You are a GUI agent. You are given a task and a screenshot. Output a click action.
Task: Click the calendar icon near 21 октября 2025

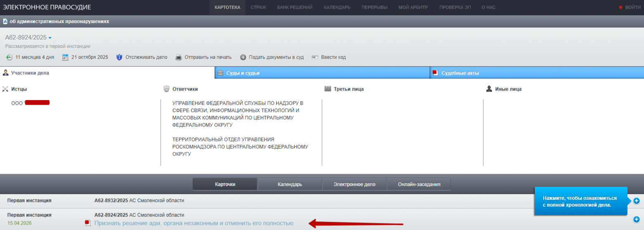65,57
